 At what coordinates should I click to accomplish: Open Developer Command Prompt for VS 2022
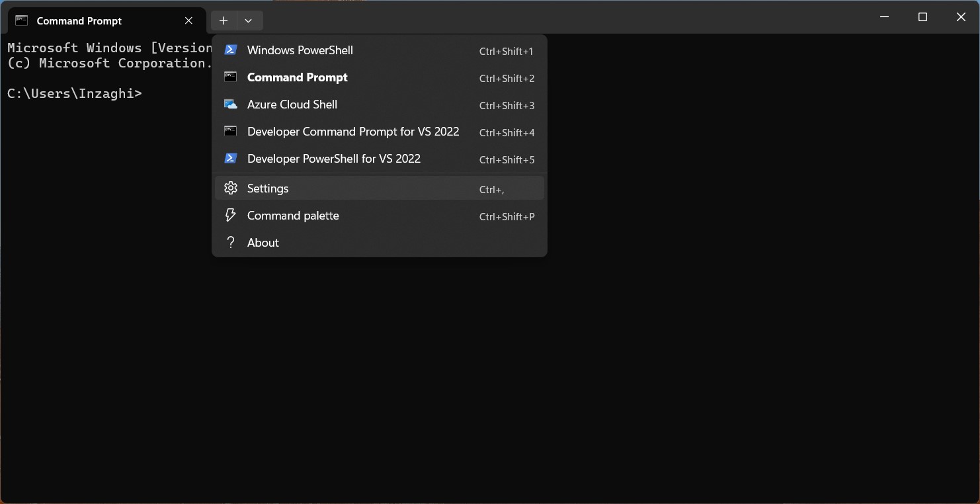(x=379, y=132)
